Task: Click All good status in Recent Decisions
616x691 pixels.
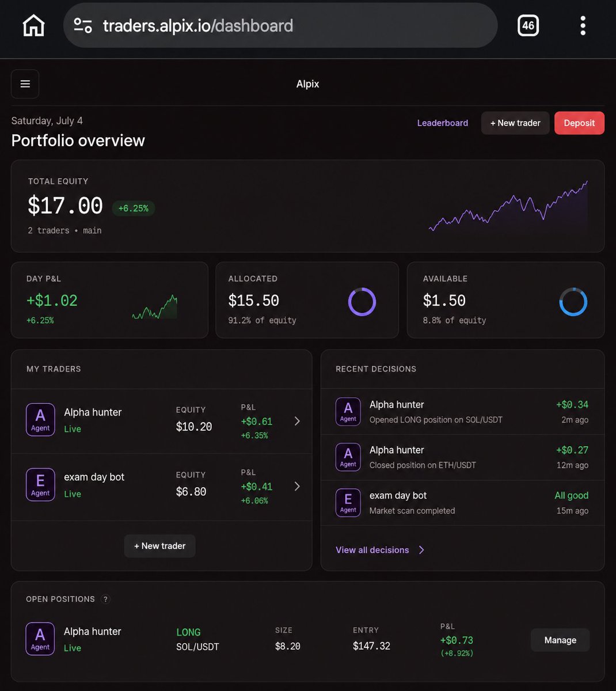Action: [572, 495]
